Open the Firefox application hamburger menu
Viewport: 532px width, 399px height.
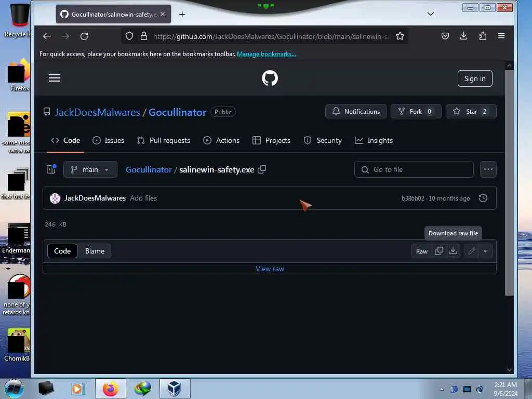click(x=501, y=36)
